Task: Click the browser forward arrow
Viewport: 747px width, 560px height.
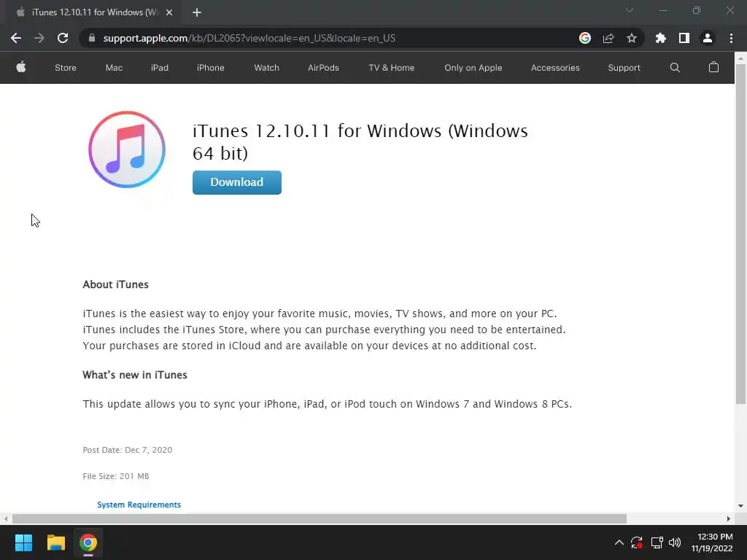Action: (x=39, y=38)
